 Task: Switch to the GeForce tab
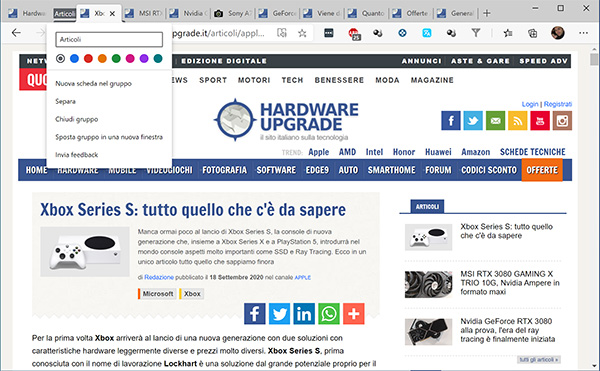pos(278,13)
